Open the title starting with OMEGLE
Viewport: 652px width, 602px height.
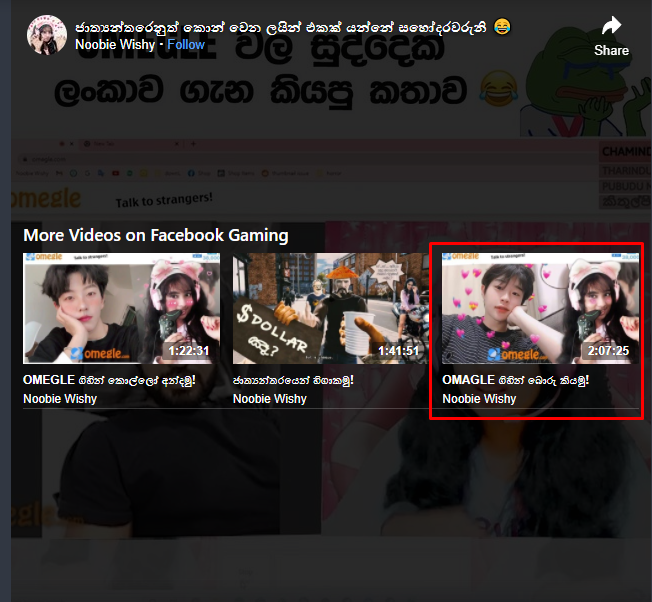[109, 380]
